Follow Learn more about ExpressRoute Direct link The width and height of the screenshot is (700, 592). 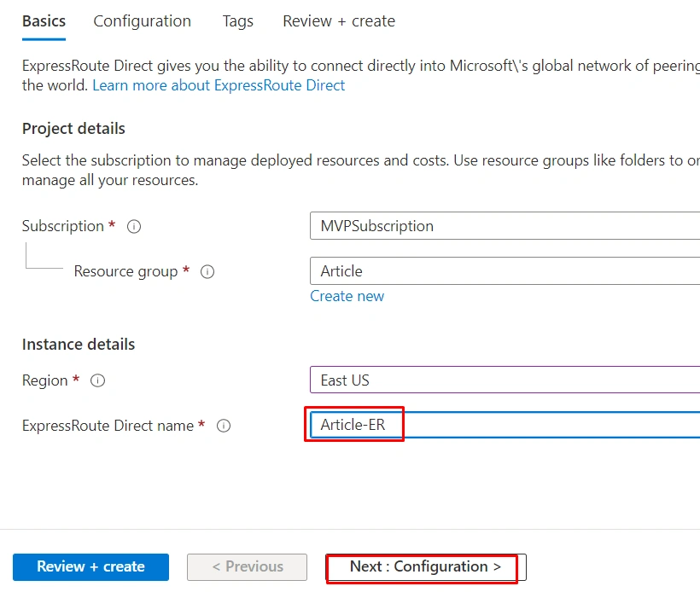pos(219,85)
